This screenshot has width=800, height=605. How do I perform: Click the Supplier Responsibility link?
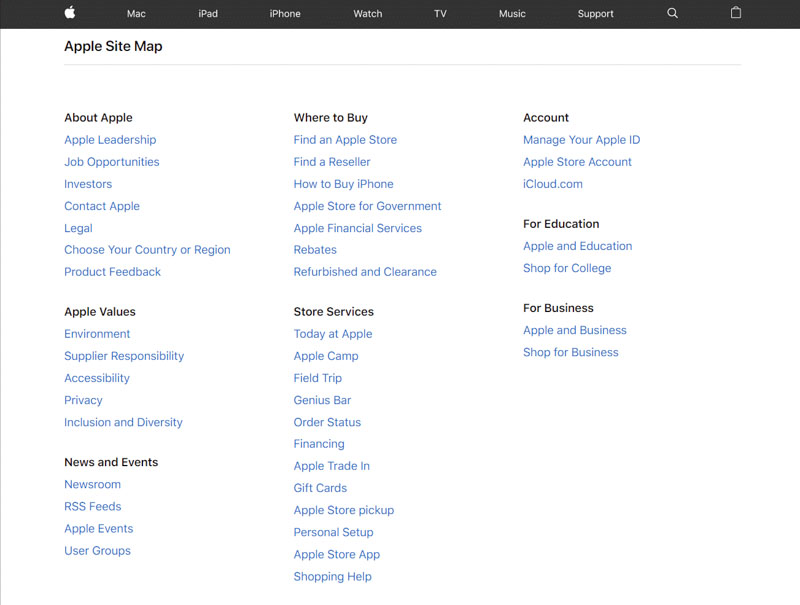point(124,355)
